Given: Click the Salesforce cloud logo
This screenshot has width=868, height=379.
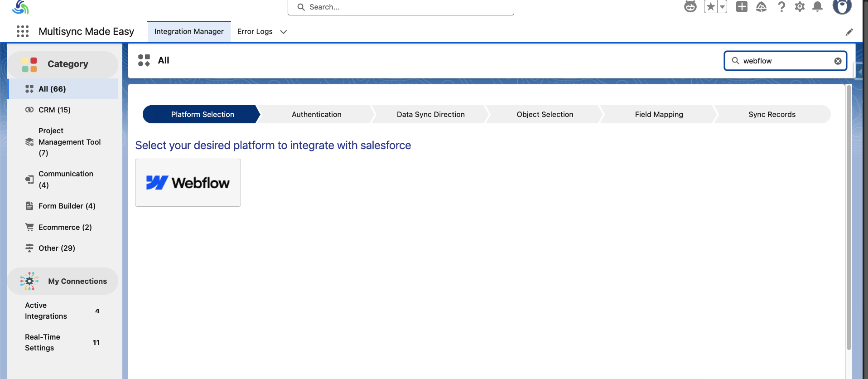Looking at the screenshot, I should [20, 7].
